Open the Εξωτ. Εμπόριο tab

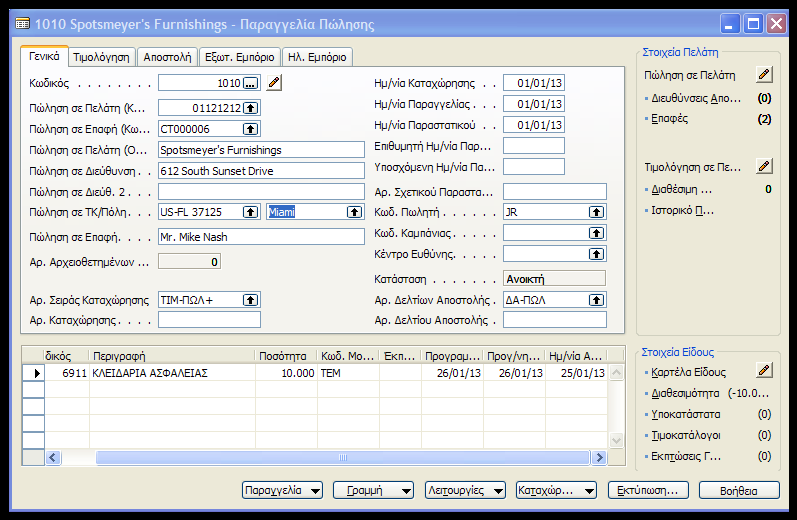pos(239,57)
